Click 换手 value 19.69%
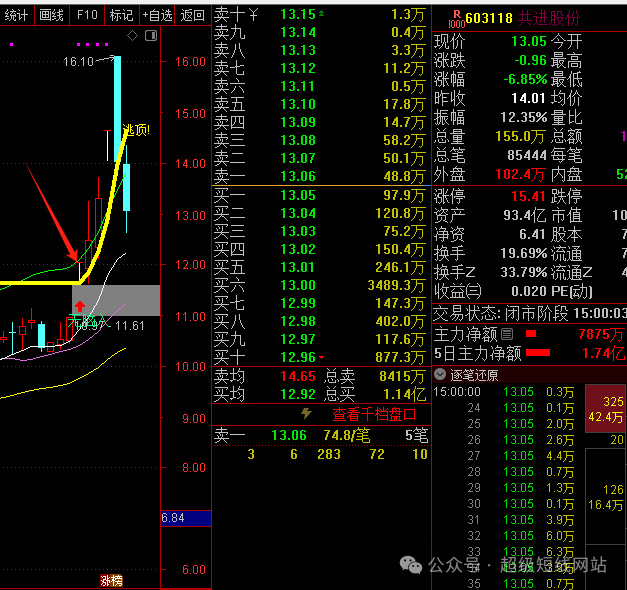Screen dimensions: 627x590 [523, 253]
